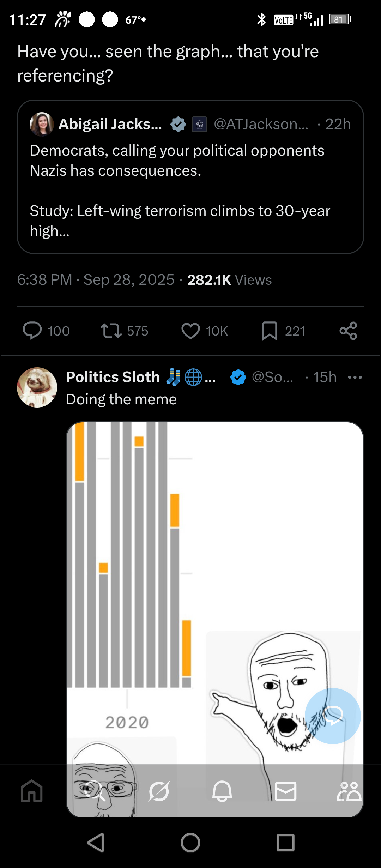Switch to the Search tab
The height and width of the screenshot is (868, 381).
point(95,791)
